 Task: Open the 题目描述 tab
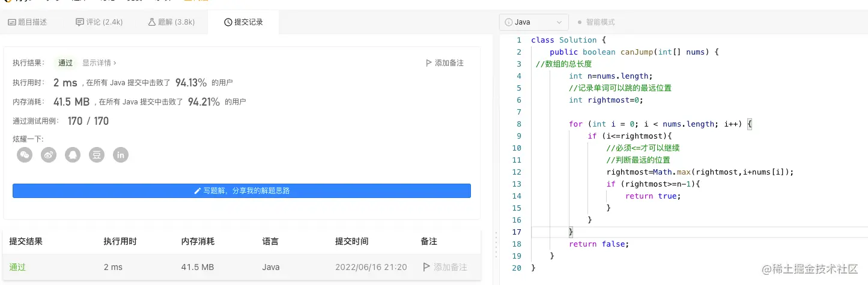pos(28,22)
